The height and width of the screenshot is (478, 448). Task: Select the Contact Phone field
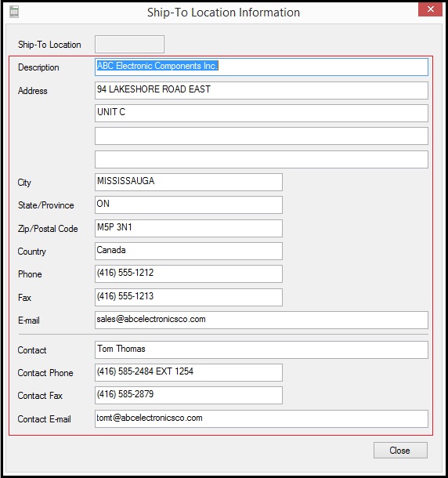tap(189, 372)
